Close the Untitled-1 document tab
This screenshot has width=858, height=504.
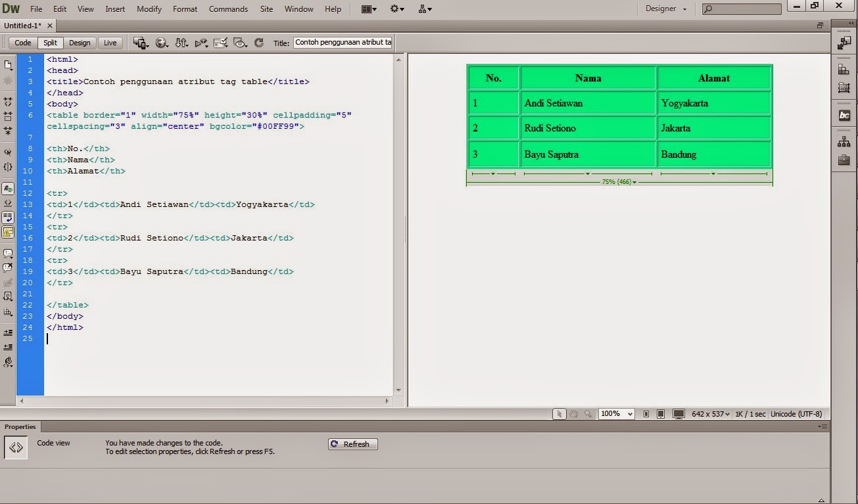point(51,26)
